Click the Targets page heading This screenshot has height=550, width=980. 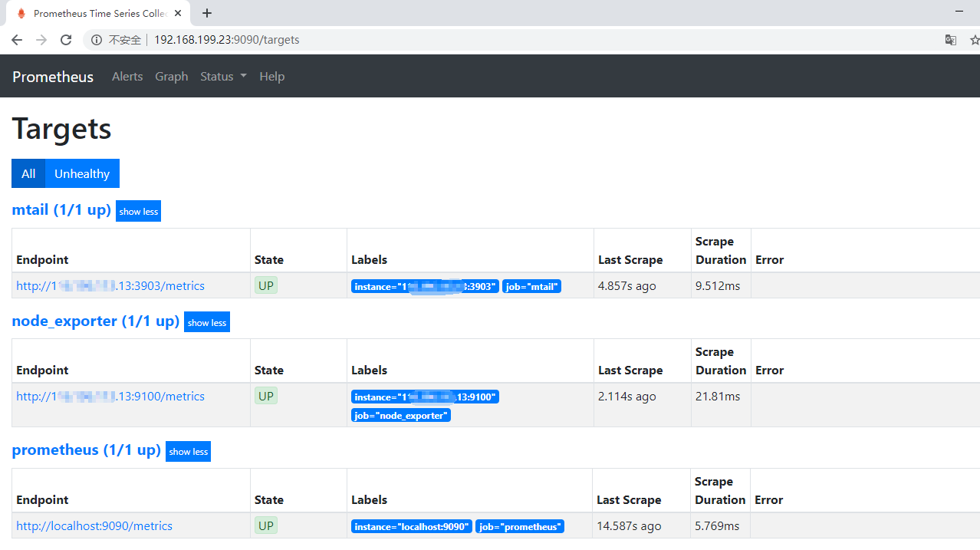point(61,128)
